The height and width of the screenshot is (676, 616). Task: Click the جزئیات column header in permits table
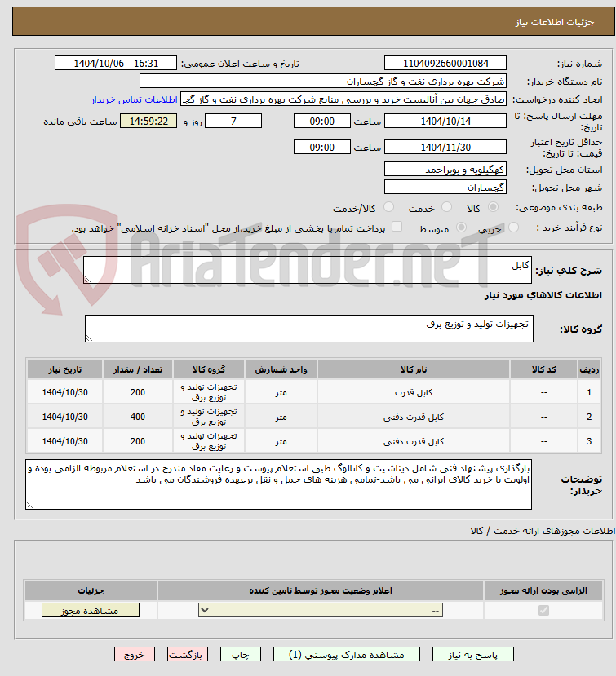pyautogui.click(x=91, y=590)
